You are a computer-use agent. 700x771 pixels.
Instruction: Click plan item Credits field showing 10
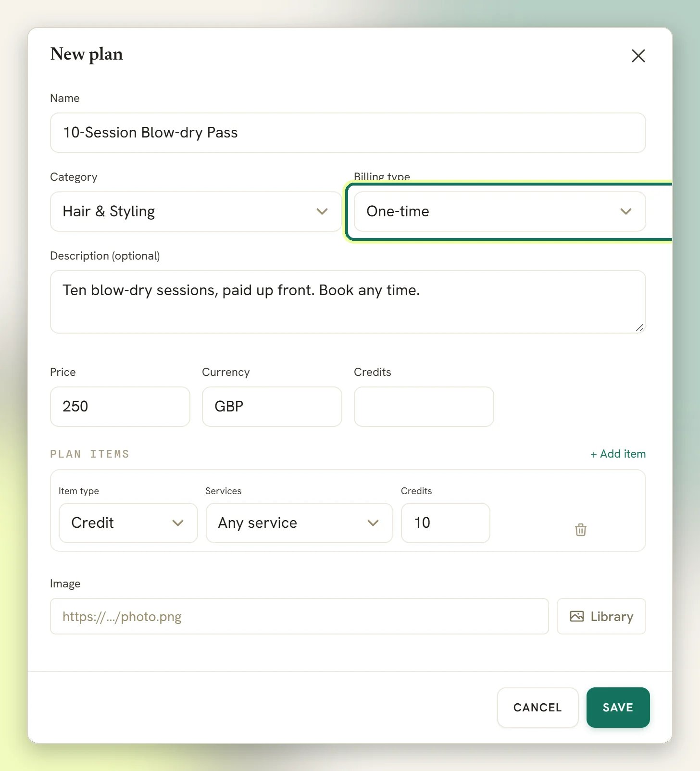(x=445, y=523)
